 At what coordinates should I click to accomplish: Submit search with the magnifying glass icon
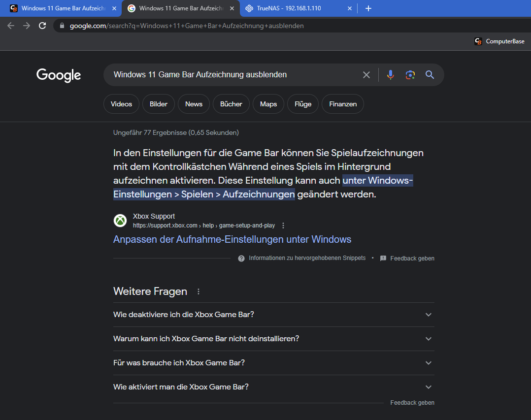(x=430, y=75)
